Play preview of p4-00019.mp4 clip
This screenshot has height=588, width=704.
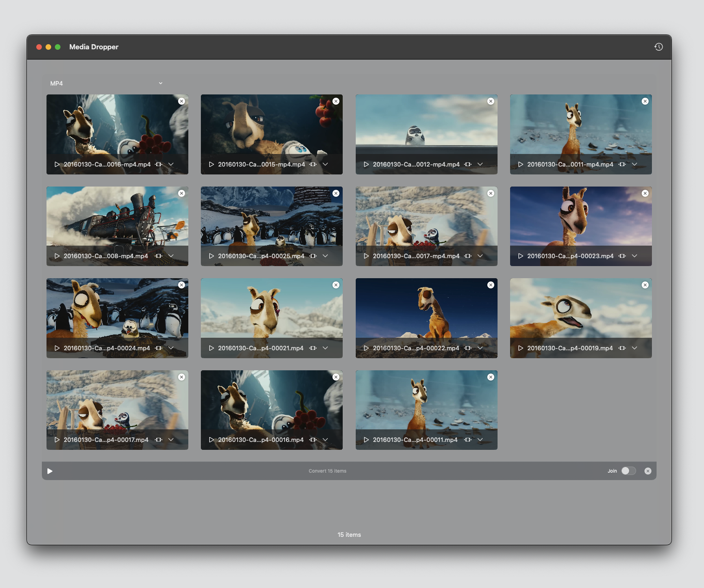point(521,348)
